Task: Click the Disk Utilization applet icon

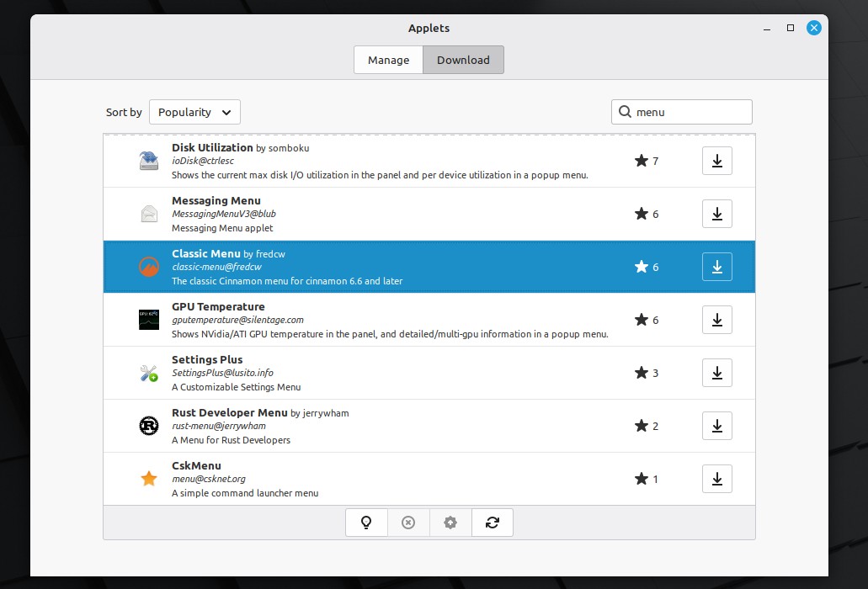Action: pyautogui.click(x=149, y=161)
